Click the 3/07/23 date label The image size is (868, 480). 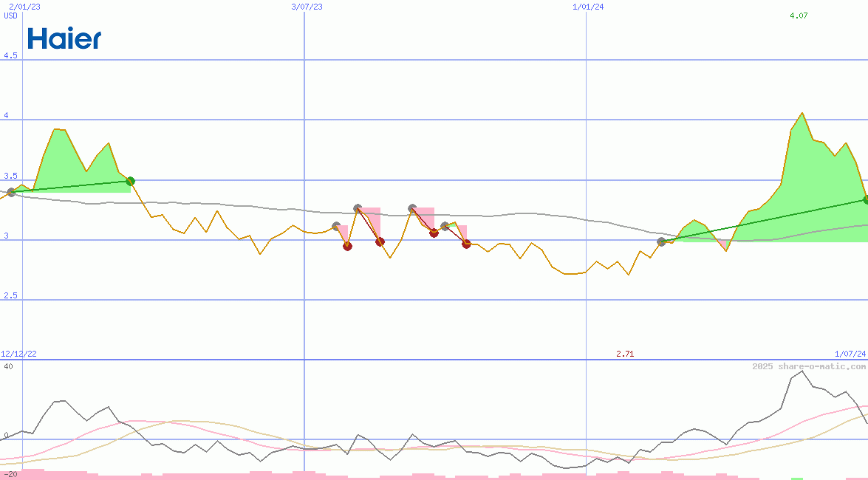pyautogui.click(x=307, y=7)
